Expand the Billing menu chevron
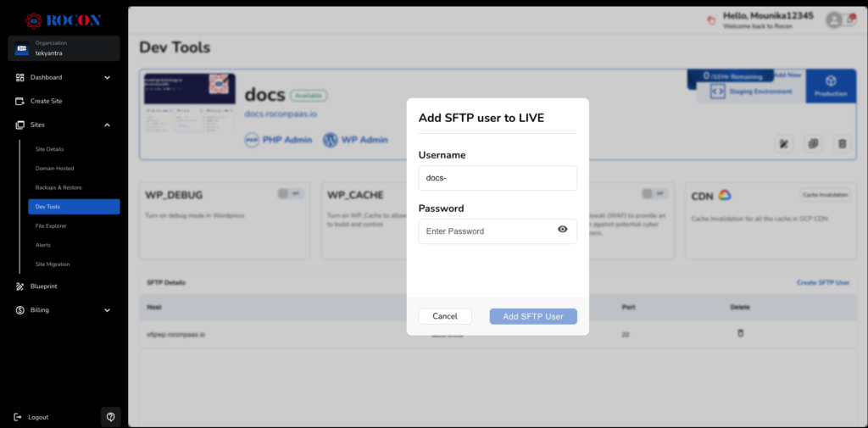This screenshot has height=428, width=868. click(108, 310)
